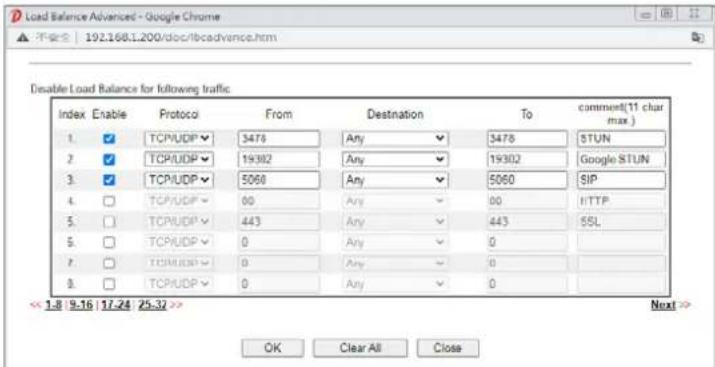The image size is (715, 367).
Task: Open Protocol dropdown for STUN row
Action: point(179,139)
